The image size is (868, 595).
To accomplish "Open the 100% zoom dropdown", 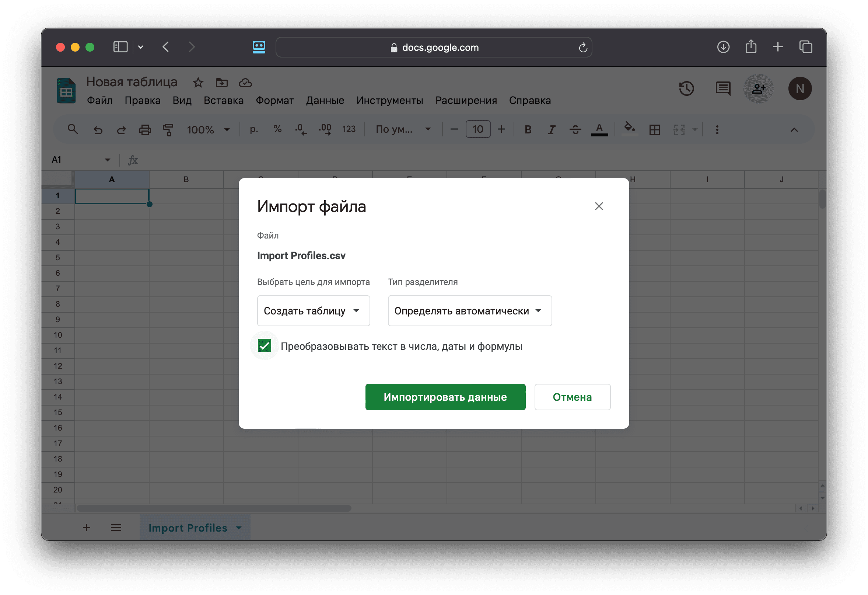I will pyautogui.click(x=208, y=130).
